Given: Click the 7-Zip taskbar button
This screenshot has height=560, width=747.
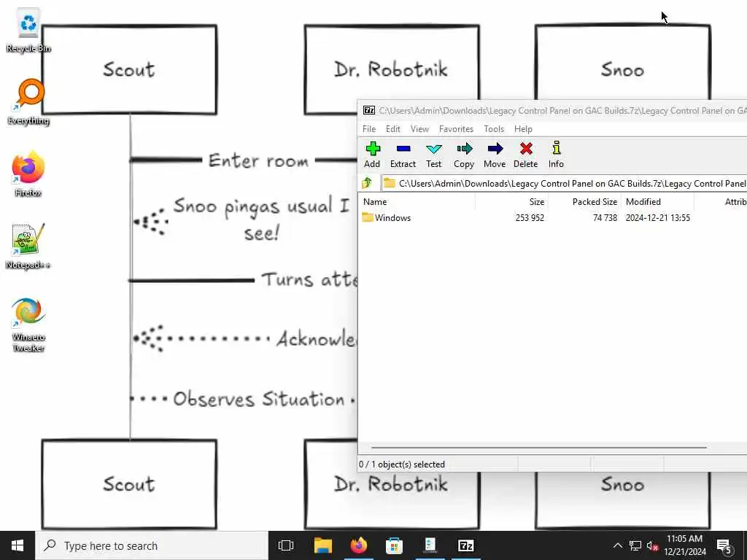Looking at the screenshot, I should (x=466, y=545).
